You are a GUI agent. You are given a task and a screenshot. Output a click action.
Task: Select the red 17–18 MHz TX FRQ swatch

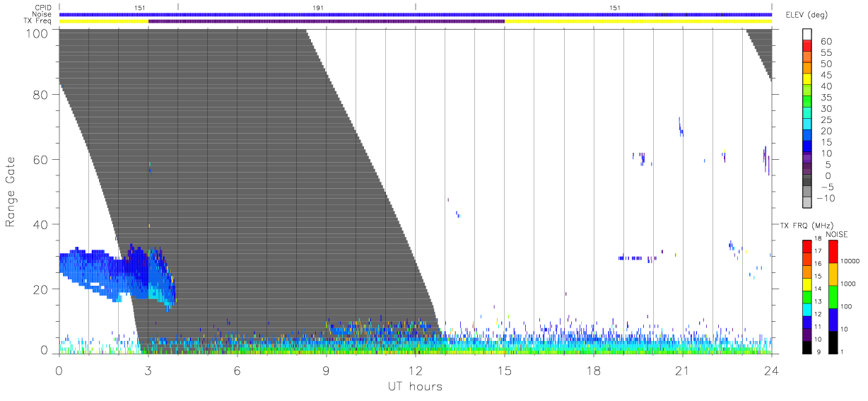coord(807,245)
